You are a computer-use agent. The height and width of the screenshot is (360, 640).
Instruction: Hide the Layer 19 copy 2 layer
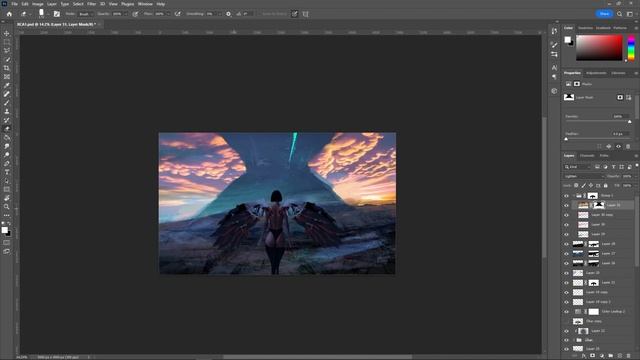566,302
